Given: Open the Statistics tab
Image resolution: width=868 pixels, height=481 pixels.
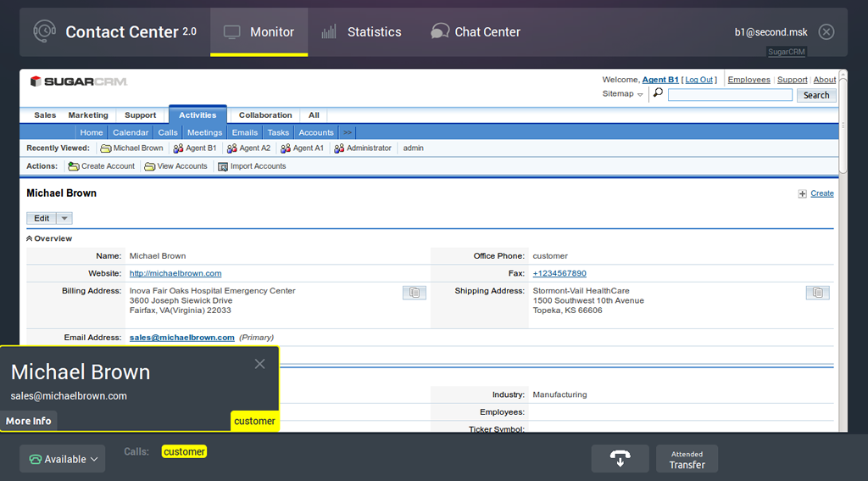Looking at the screenshot, I should click(361, 32).
